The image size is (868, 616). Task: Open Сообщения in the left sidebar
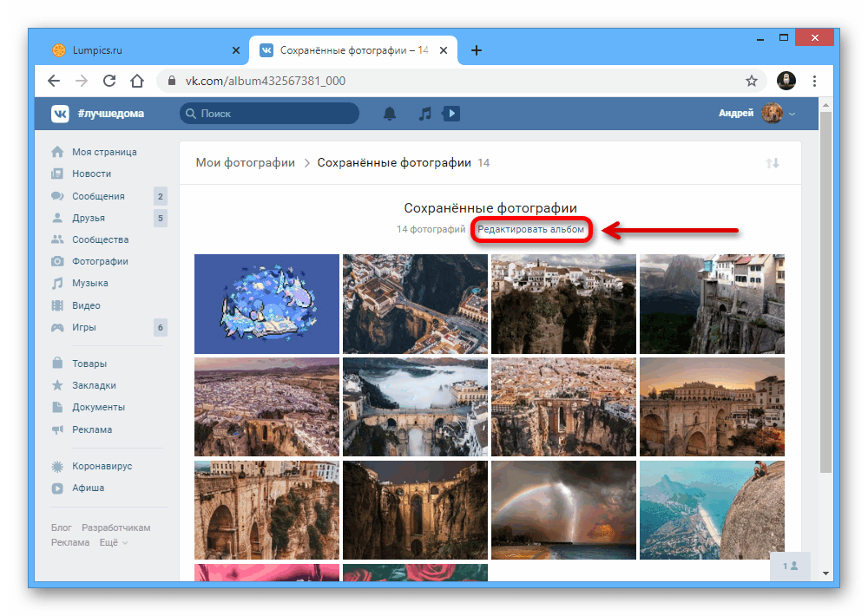[98, 196]
